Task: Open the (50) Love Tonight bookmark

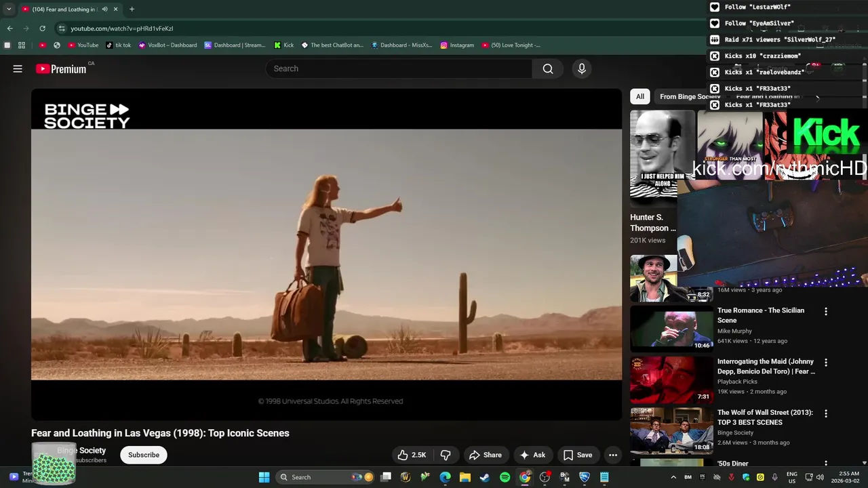Action: click(511, 45)
